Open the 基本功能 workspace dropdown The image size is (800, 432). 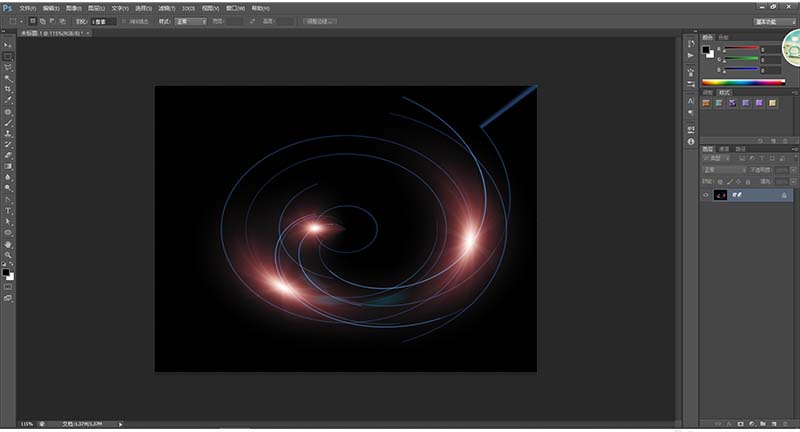[x=766, y=20]
